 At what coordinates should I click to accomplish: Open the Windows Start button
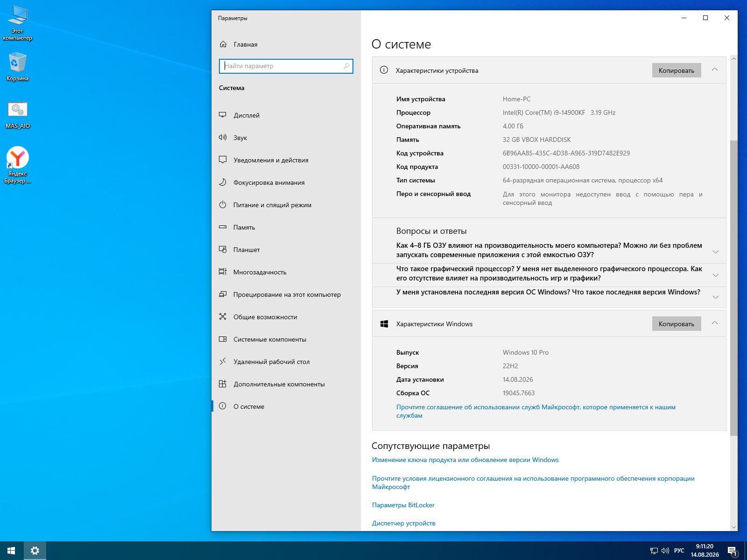[x=11, y=551]
